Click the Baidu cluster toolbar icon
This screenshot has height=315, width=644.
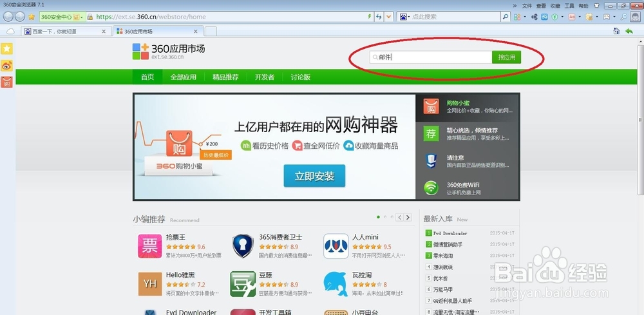click(x=535, y=17)
